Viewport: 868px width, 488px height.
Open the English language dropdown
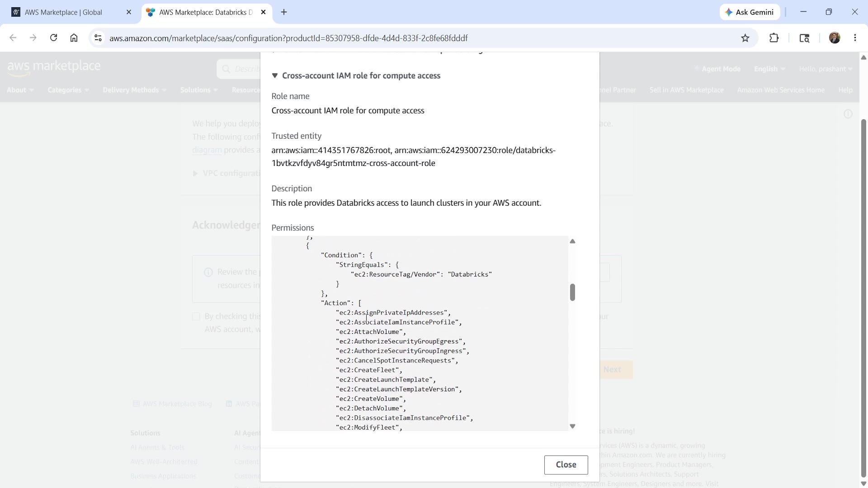click(x=769, y=69)
